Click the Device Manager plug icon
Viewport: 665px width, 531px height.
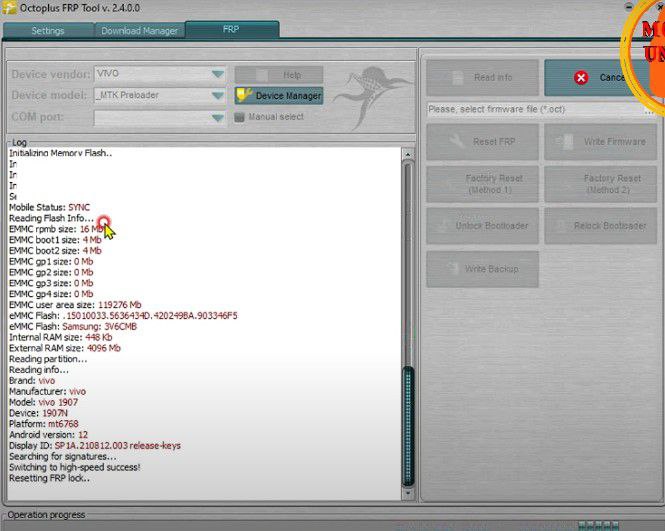click(243, 95)
